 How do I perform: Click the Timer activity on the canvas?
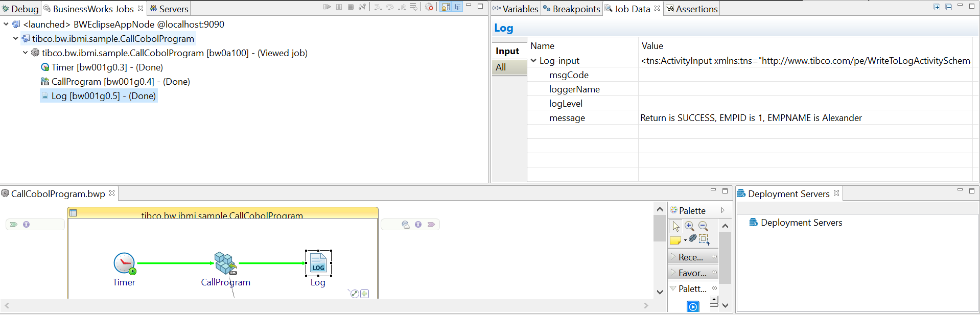click(124, 263)
